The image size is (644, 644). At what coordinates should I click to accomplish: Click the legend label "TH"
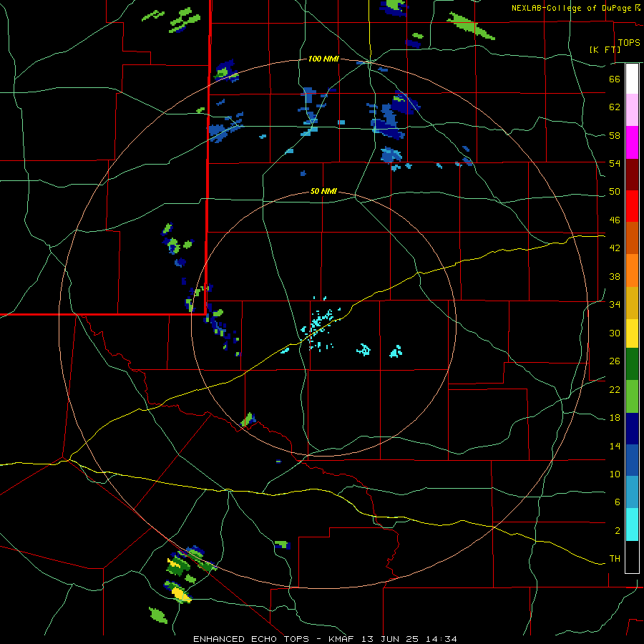pos(615,559)
